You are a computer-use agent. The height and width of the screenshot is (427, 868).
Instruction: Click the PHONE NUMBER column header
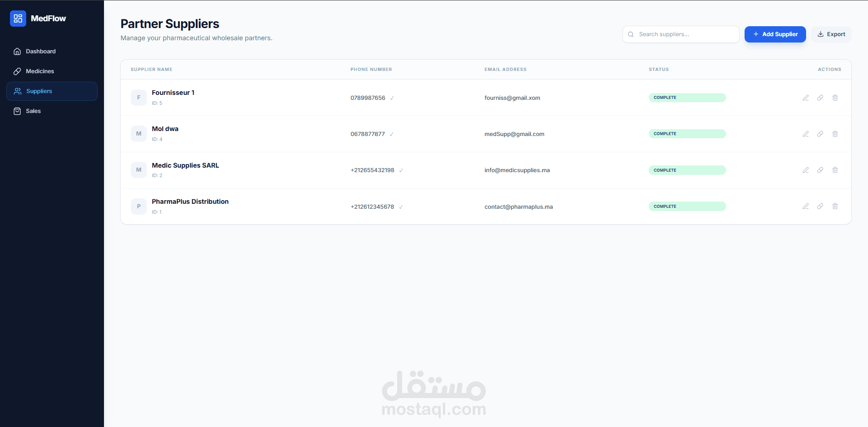click(x=371, y=70)
